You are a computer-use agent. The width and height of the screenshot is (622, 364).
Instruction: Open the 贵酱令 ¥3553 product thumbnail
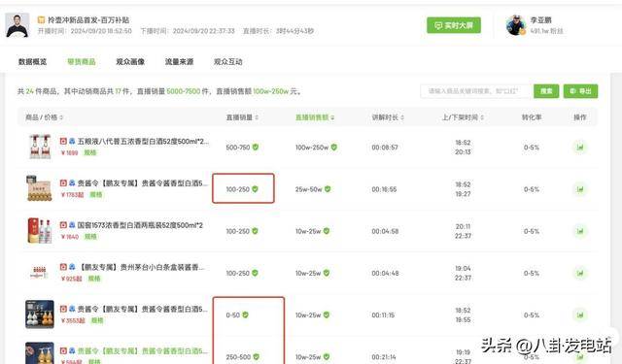[x=40, y=314]
